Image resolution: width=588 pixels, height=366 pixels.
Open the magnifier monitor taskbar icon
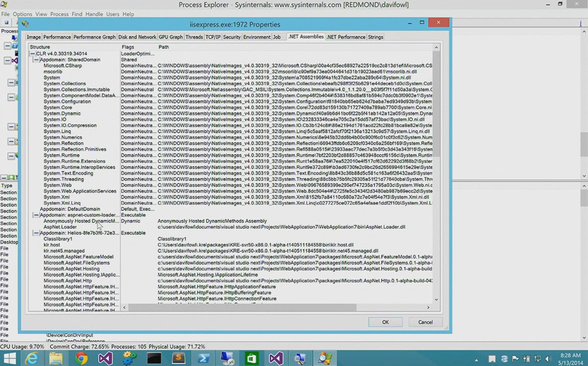click(x=300, y=359)
